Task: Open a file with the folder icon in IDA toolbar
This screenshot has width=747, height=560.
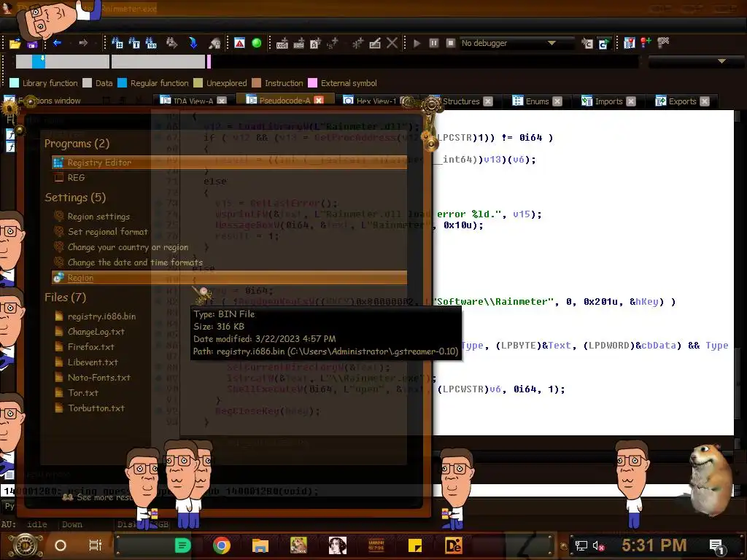Action: (15, 43)
